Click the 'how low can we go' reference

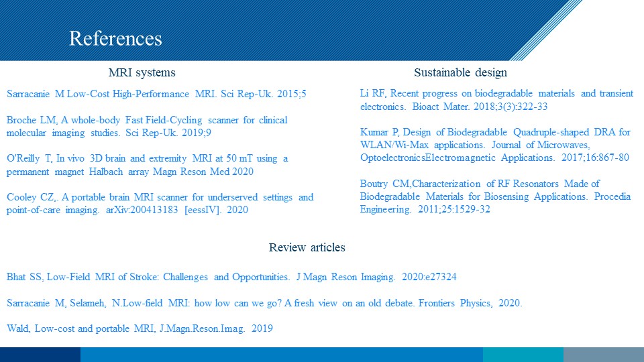(x=264, y=303)
